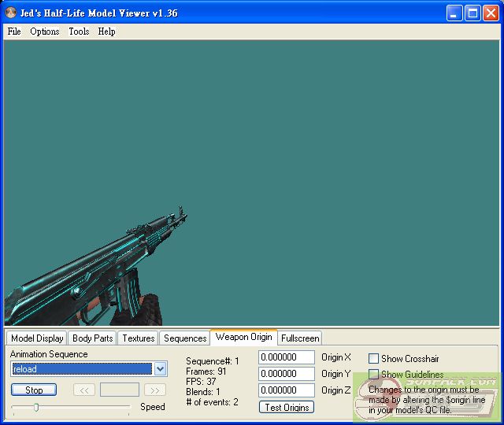Click the Origin X input field
This screenshot has height=425, width=504.
(287, 357)
